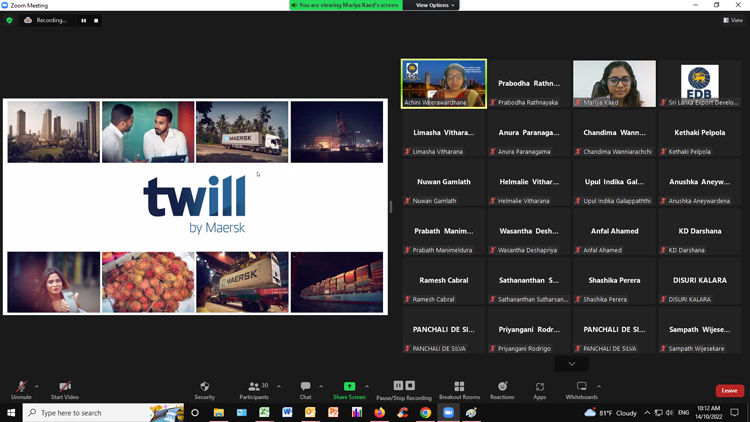The height and width of the screenshot is (422, 750).
Task: Show hidden system tray icons
Action: point(647,412)
